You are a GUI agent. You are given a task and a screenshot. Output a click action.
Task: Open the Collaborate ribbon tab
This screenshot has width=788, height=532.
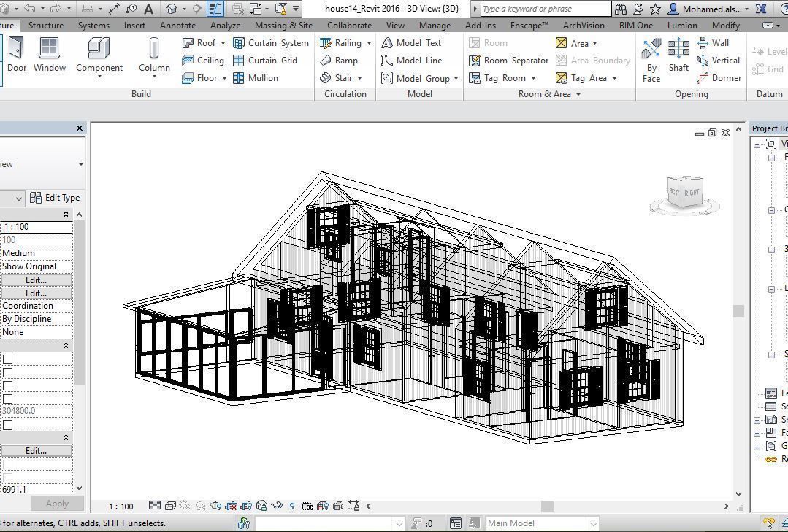tap(349, 25)
